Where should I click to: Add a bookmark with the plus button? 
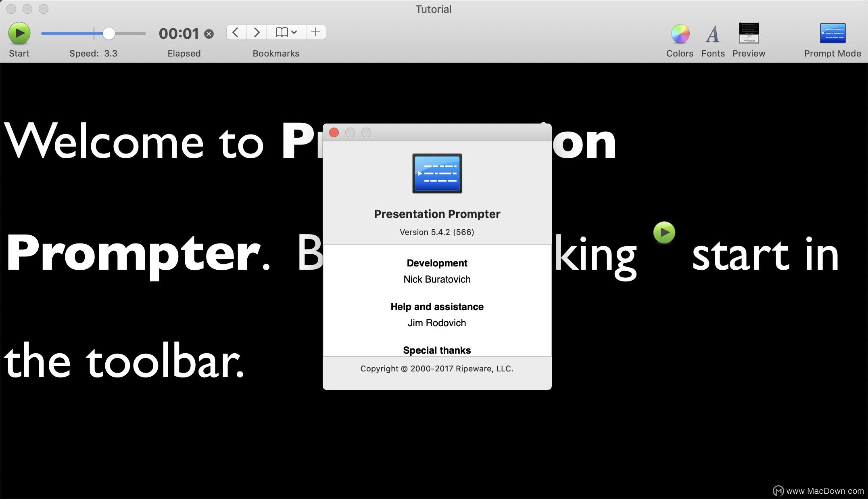click(316, 32)
